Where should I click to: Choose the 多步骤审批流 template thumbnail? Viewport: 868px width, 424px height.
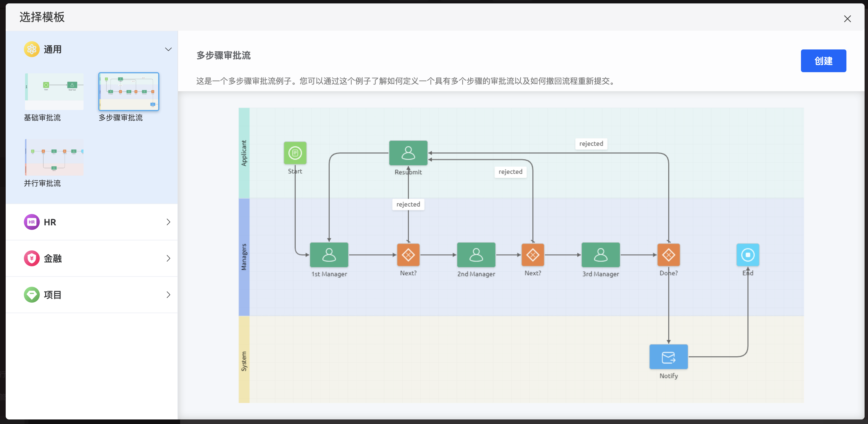coord(128,92)
